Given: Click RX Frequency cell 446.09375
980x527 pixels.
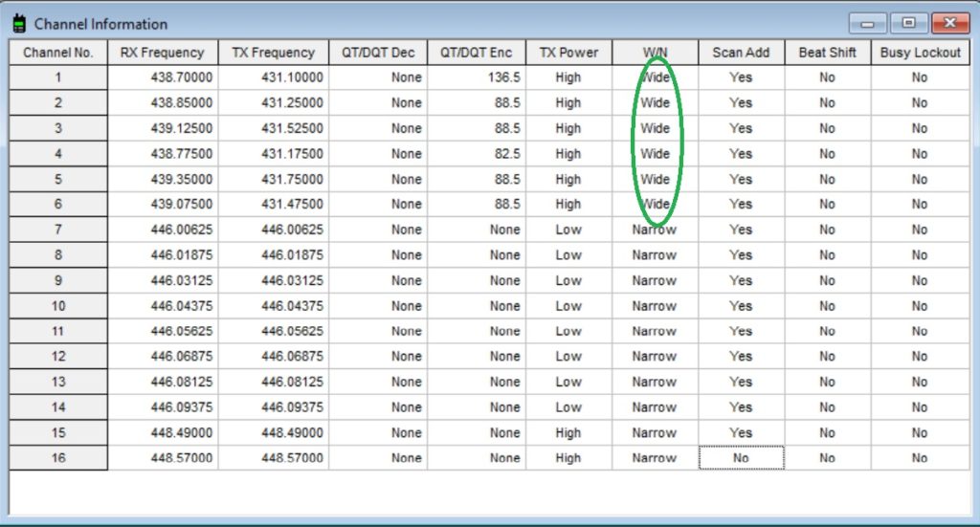Looking at the screenshot, I should [163, 407].
